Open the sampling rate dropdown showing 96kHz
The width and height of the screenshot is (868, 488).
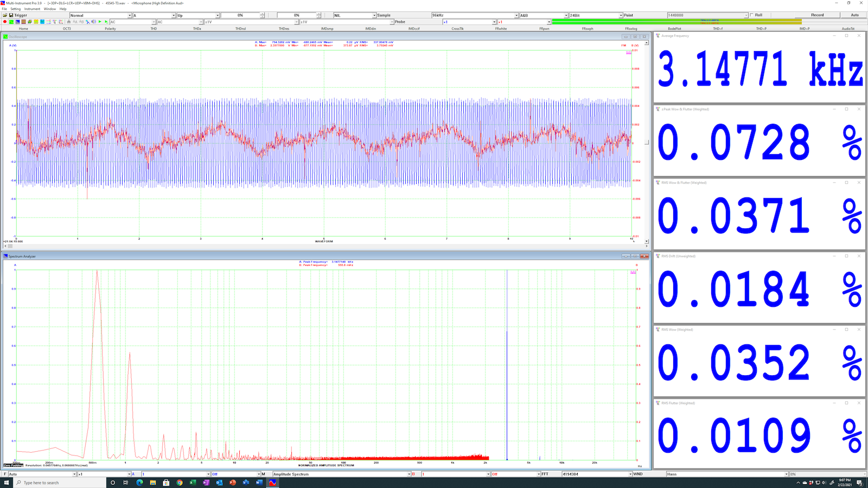(475, 15)
